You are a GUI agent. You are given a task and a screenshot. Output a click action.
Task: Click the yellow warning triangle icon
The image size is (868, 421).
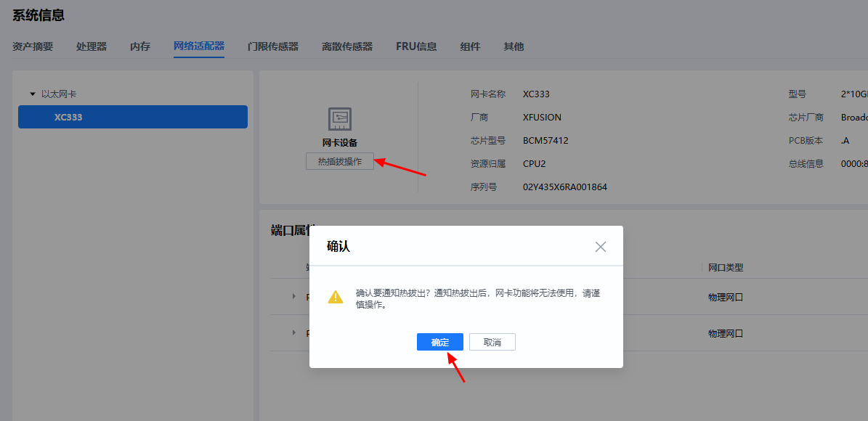point(335,297)
